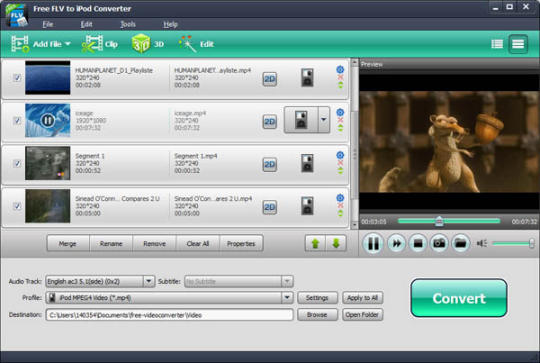Select the Segment 1 video thumbnail
The width and height of the screenshot is (540, 363).
click(48, 163)
